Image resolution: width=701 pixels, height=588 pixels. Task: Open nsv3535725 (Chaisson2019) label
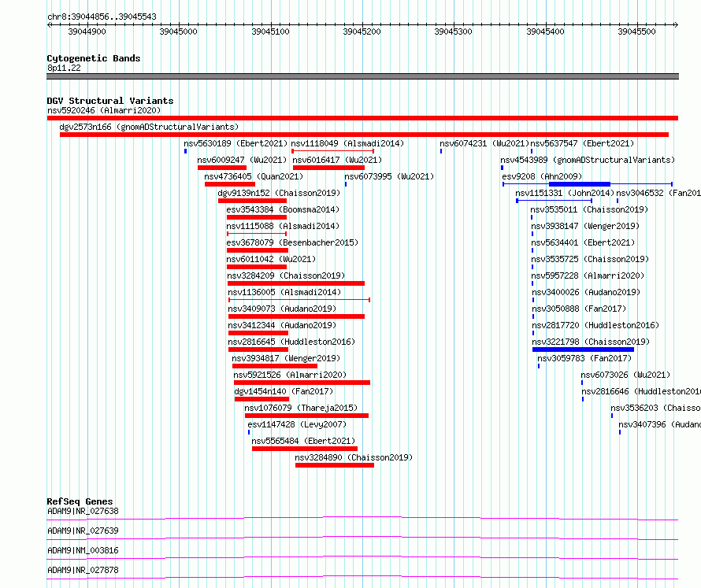click(x=590, y=259)
